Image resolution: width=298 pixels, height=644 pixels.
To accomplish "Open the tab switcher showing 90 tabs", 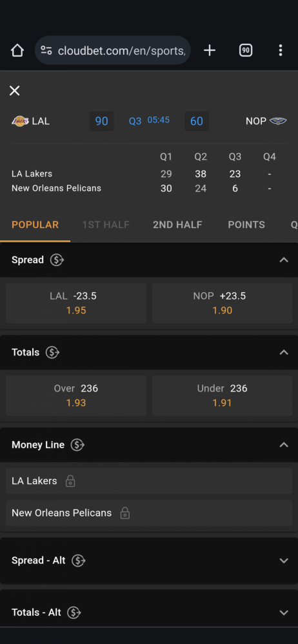I will 246,50.
